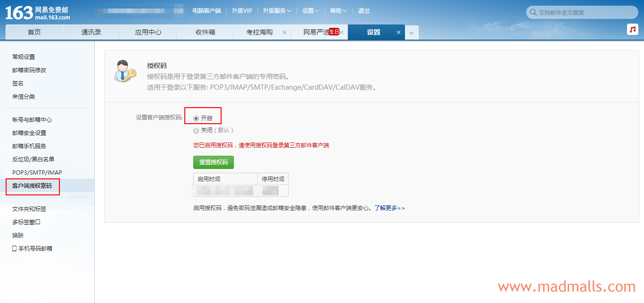Expand the tab list chevron dropdown
Viewport: 644px width, 303px height.
(411, 33)
